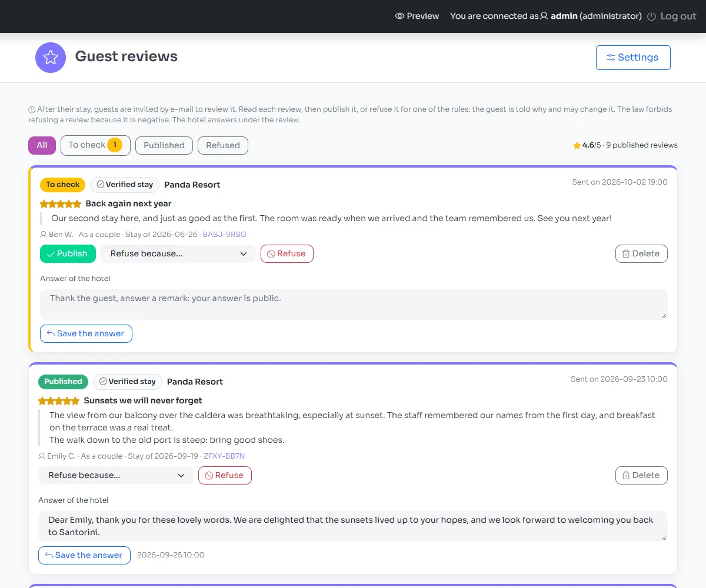Refuse the Sunsets we will never forget review
Viewport: 706px width, 588px height.
click(225, 475)
